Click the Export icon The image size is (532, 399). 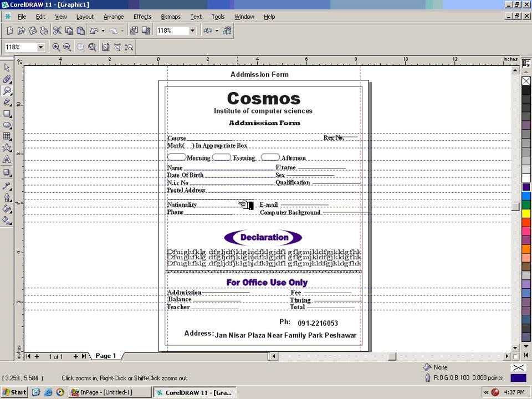pyautogui.click(x=146, y=31)
